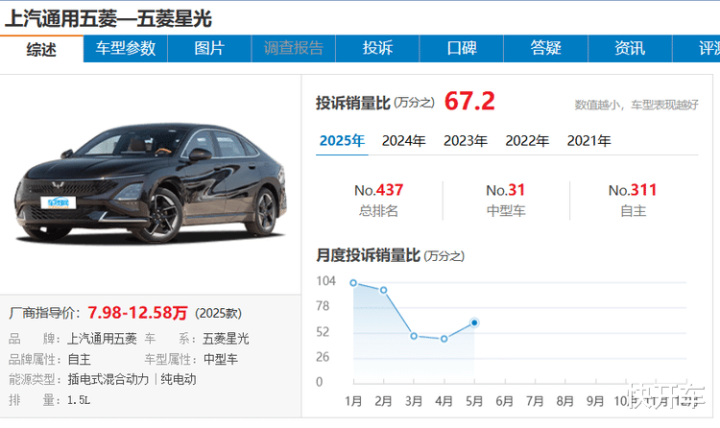Click the 9月 axis label
The height and width of the screenshot is (428, 720).
tap(595, 401)
